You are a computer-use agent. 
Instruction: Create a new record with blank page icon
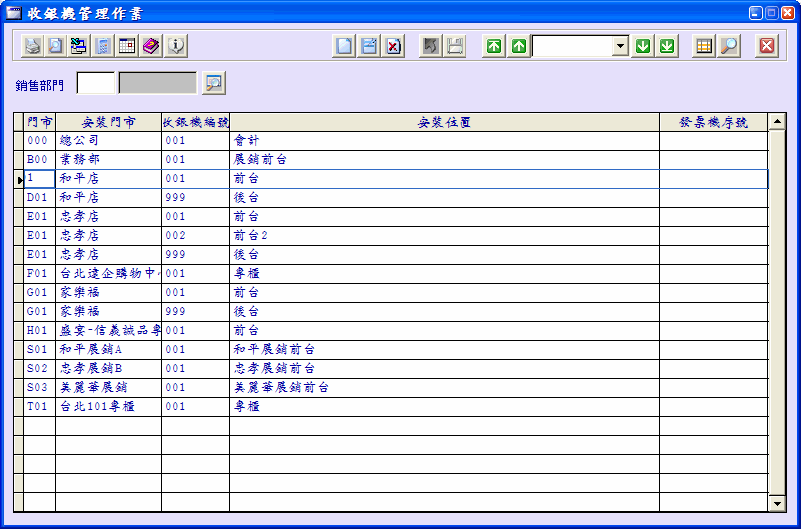344,46
